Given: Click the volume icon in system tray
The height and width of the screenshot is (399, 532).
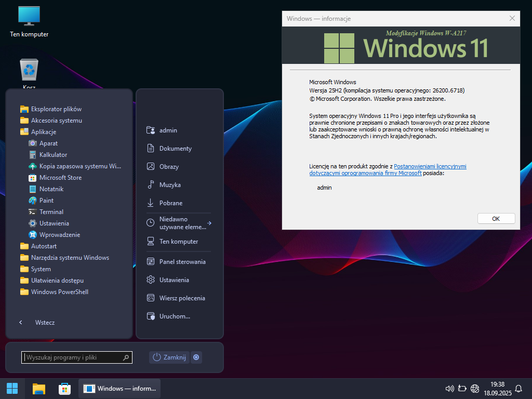Looking at the screenshot, I should (x=450, y=389).
